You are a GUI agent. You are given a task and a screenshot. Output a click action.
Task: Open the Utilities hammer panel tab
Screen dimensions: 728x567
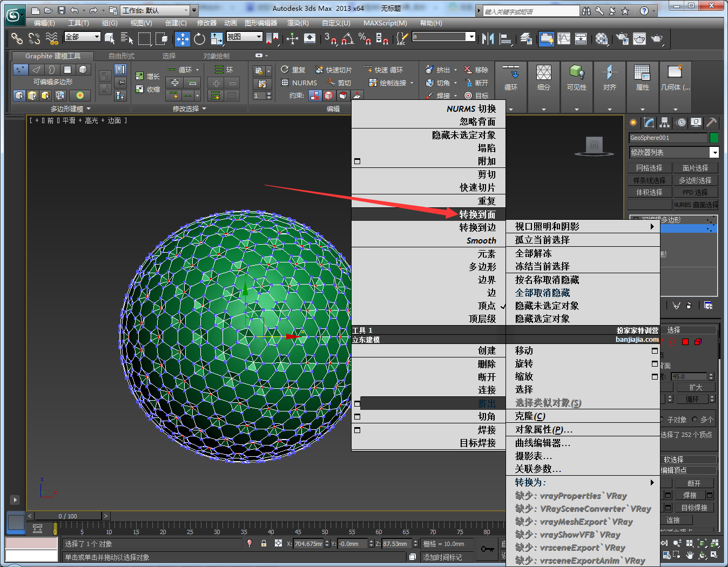coord(712,123)
